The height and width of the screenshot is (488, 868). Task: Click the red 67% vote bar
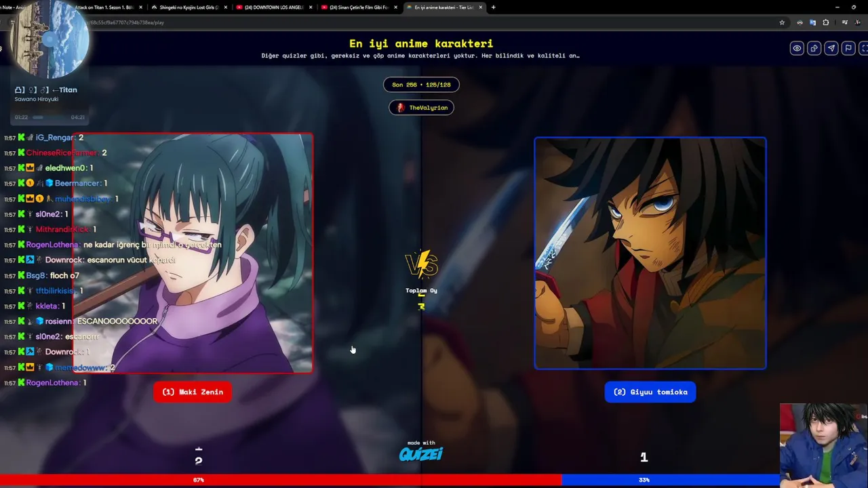tap(281, 480)
